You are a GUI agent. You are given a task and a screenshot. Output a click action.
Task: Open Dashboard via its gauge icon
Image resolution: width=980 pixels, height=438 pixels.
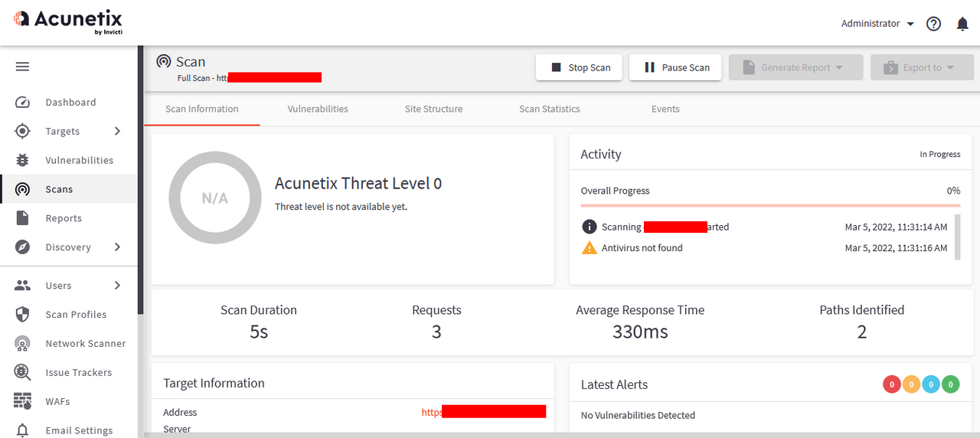tap(22, 102)
